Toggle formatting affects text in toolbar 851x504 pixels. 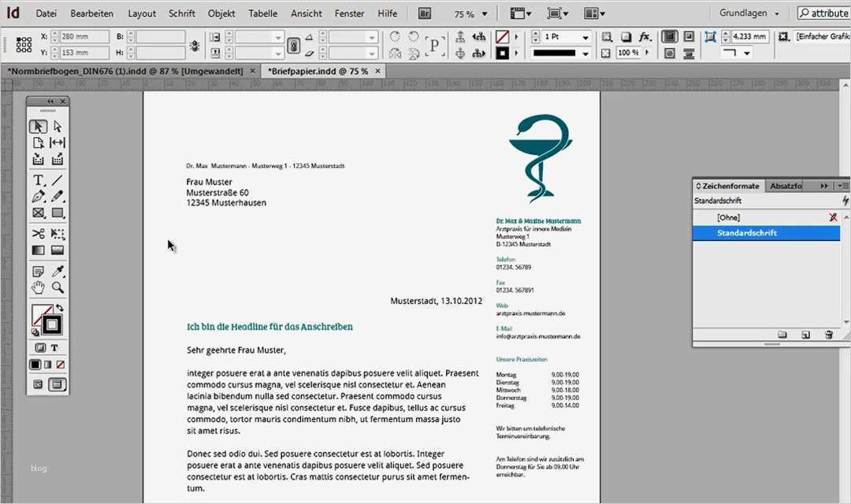56,347
